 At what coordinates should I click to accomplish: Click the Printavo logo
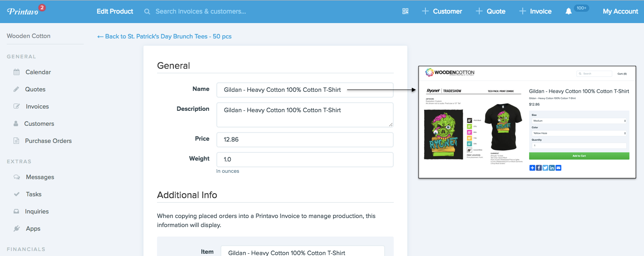(22, 11)
